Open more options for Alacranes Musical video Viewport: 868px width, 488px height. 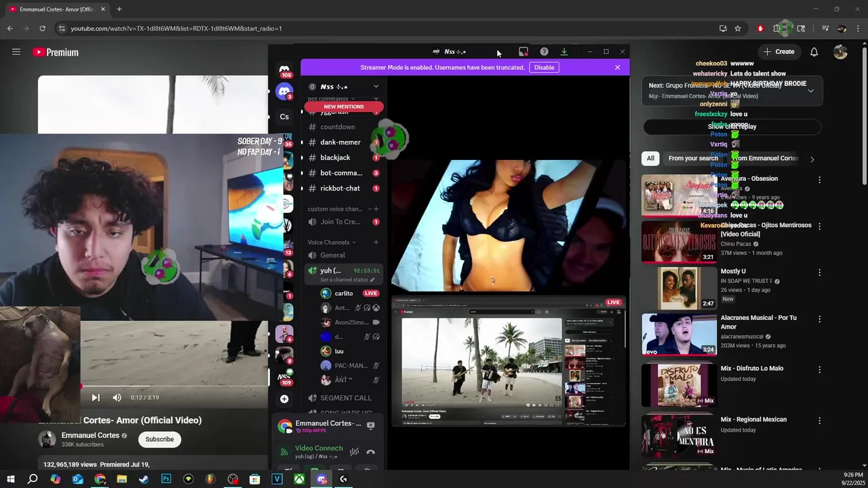[x=819, y=319]
